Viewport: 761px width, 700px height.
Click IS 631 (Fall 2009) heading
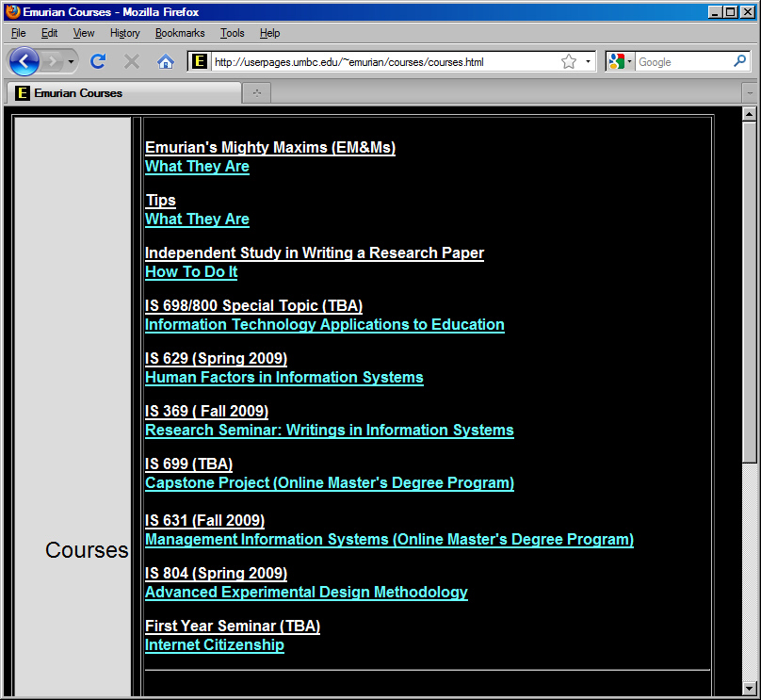click(204, 520)
